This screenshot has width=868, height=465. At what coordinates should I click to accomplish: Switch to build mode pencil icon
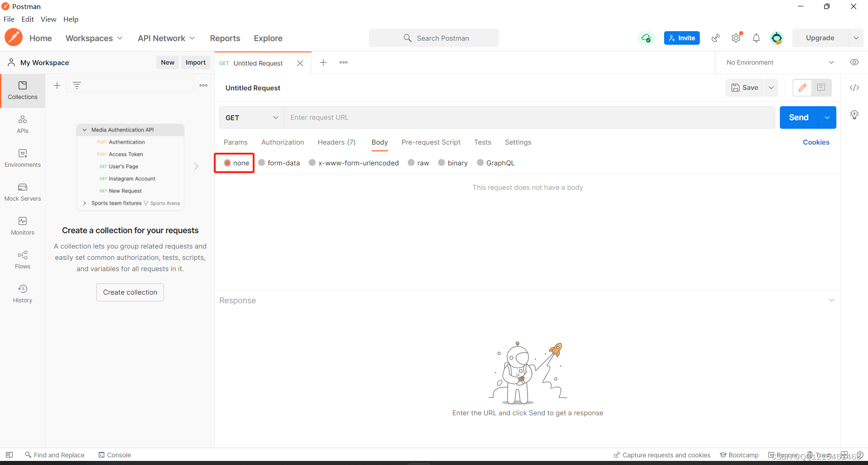(x=802, y=88)
